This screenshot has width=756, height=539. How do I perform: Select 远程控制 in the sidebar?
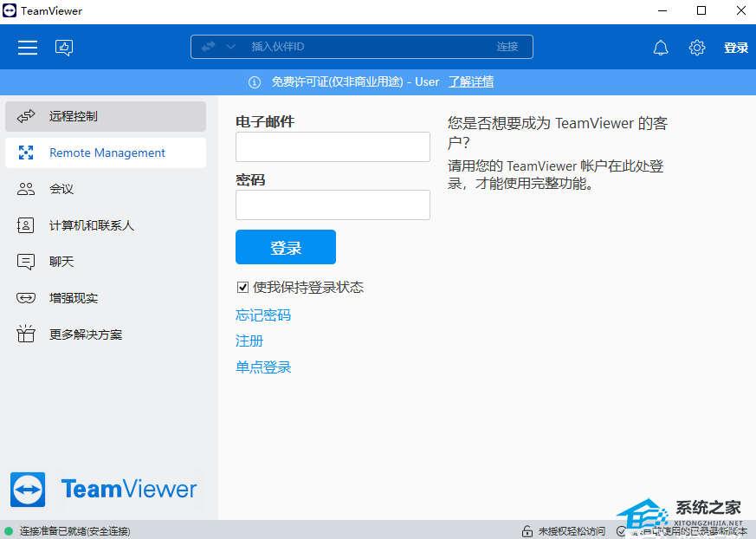(106, 116)
